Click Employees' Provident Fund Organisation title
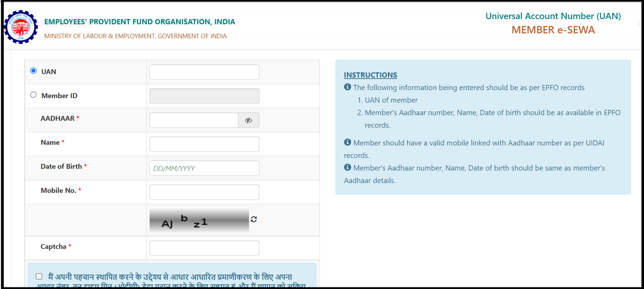Screen dimensions: 644x289 140,22
